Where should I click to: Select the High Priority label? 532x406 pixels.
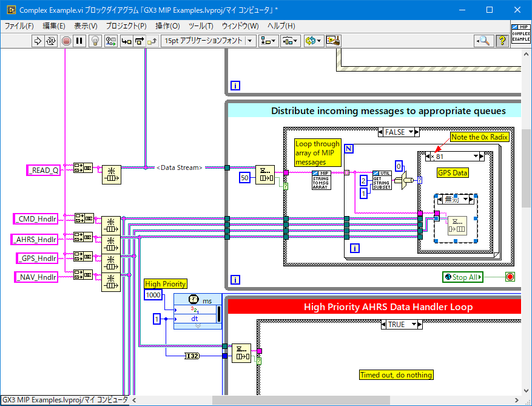(x=166, y=284)
